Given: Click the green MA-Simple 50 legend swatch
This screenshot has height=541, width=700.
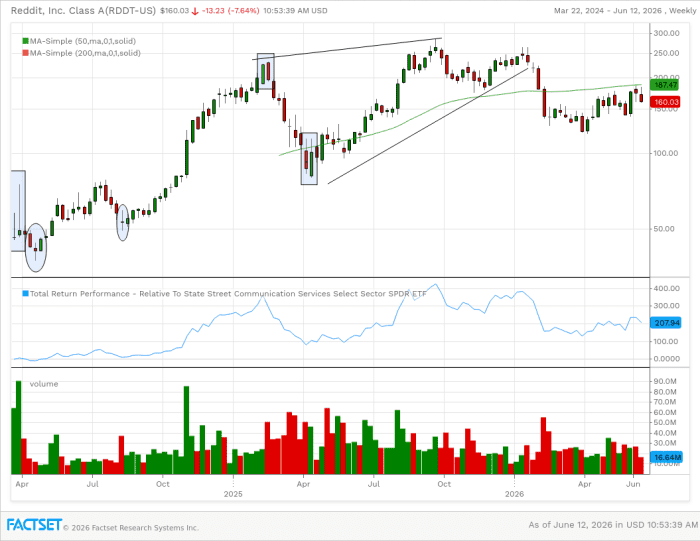Looking at the screenshot, I should point(25,41).
